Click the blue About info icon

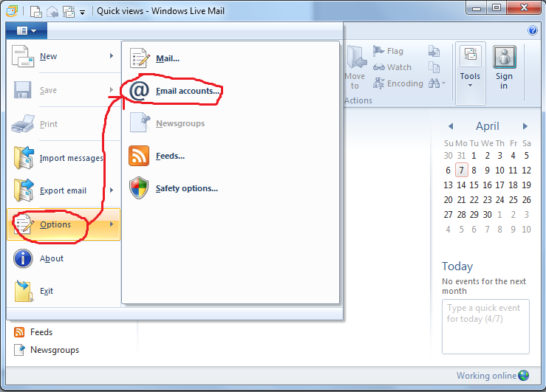[23, 258]
